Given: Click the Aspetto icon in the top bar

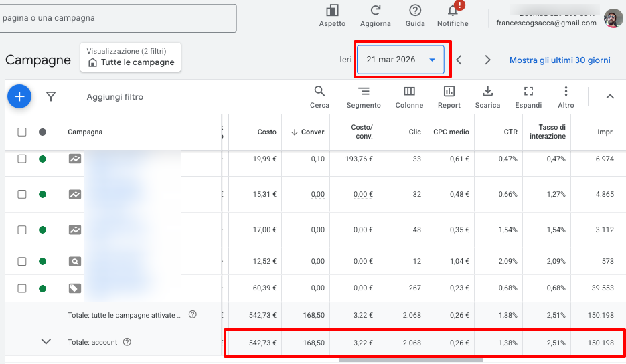Looking at the screenshot, I should (332, 11).
